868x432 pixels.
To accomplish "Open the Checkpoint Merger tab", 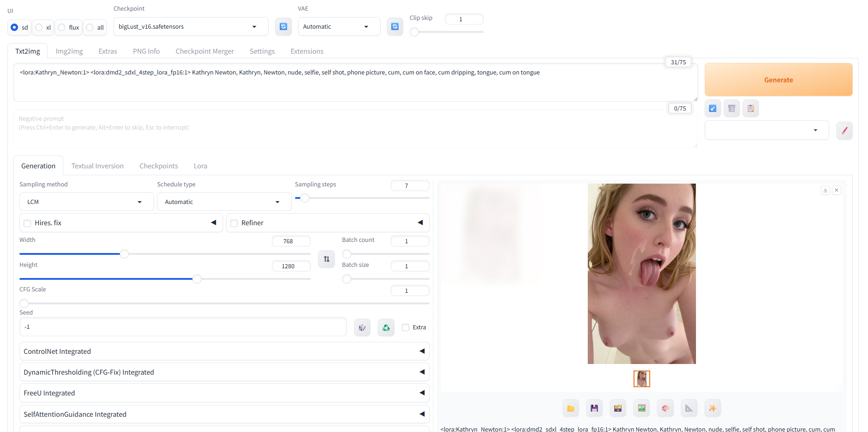I will click(205, 51).
